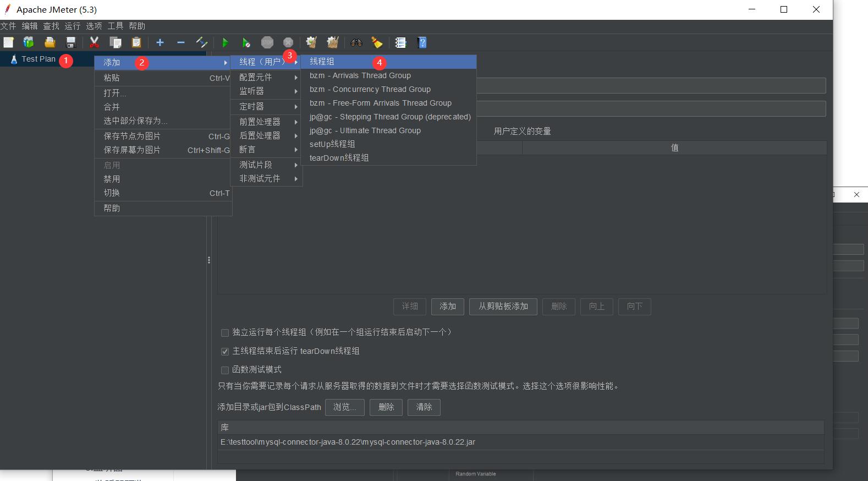Click 选中部分保存为... menu entry
Viewport: 868px width, 481px height.
[163, 121]
